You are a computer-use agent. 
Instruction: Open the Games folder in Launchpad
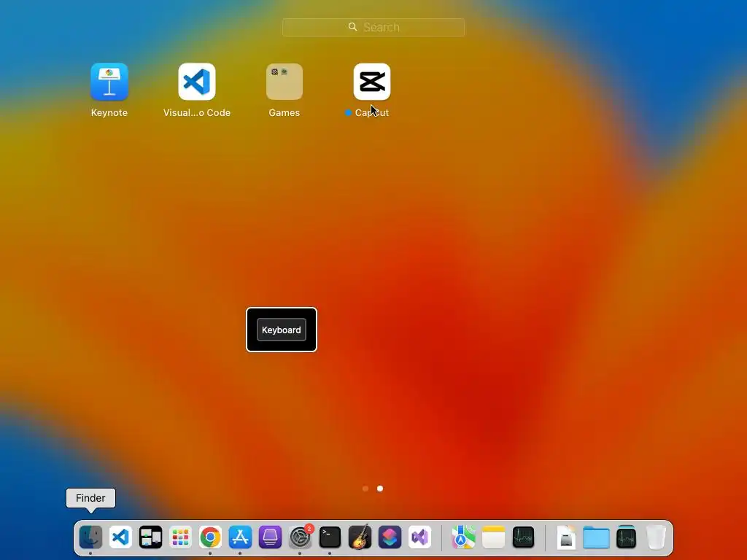point(285,82)
